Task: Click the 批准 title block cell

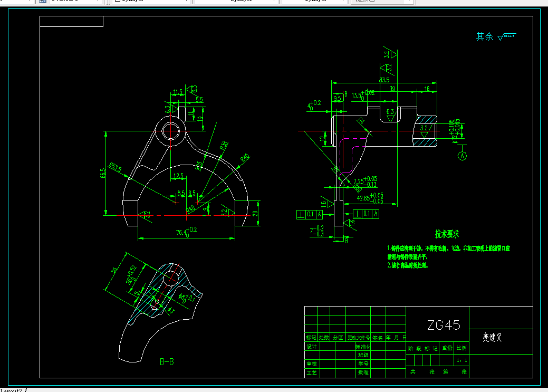Action: tap(363, 372)
